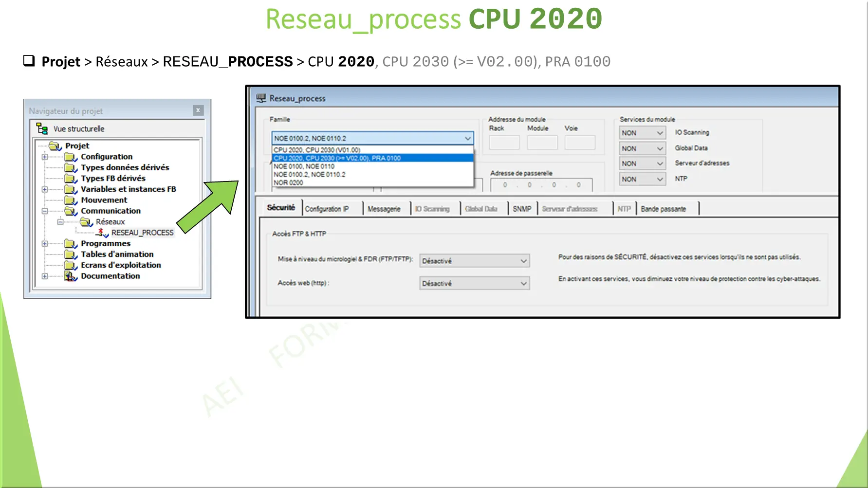Open the Communication folder icon

pyautogui.click(x=70, y=211)
